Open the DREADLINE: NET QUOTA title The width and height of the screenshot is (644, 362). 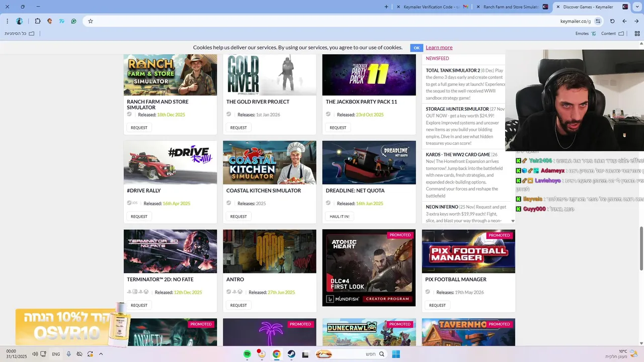tap(355, 191)
